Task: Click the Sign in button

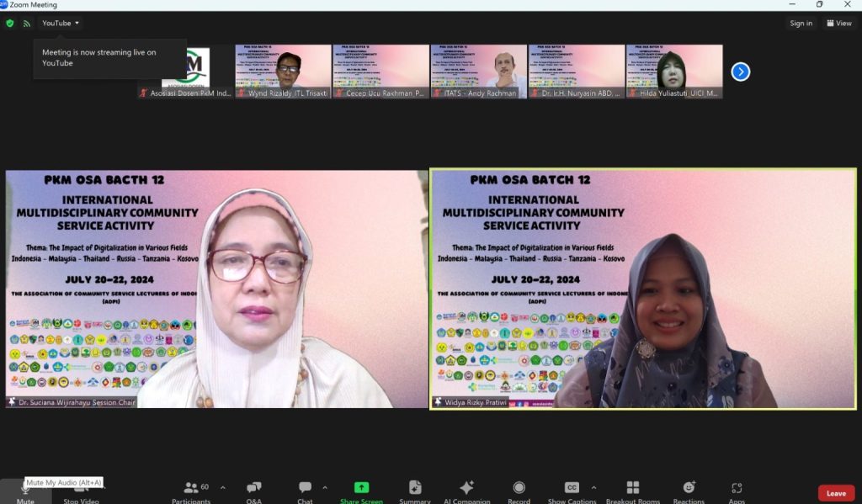Action: coord(801,24)
